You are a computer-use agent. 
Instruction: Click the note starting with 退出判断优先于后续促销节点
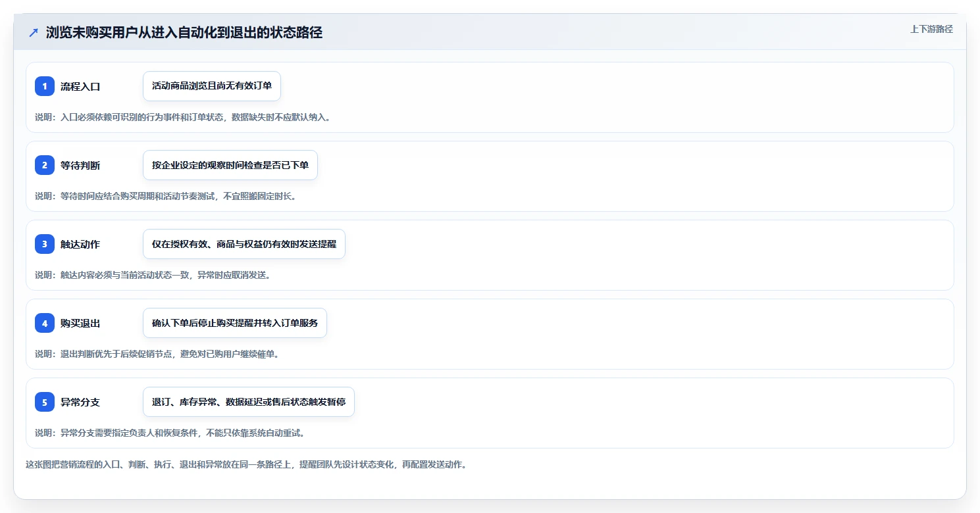[157, 354]
